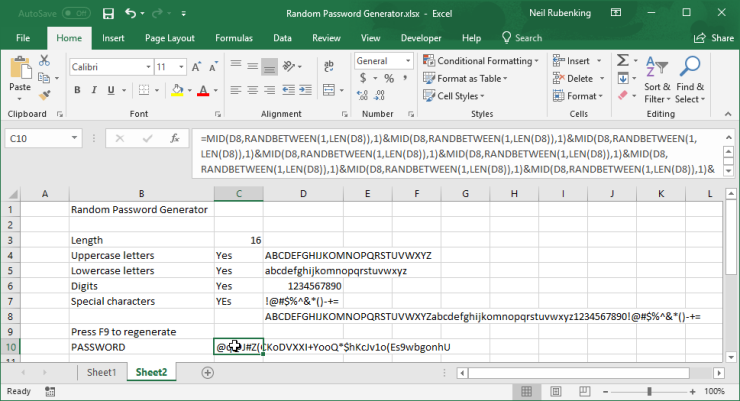The image size is (740, 401).
Task: Apply the yellow fill color
Action: (x=177, y=90)
